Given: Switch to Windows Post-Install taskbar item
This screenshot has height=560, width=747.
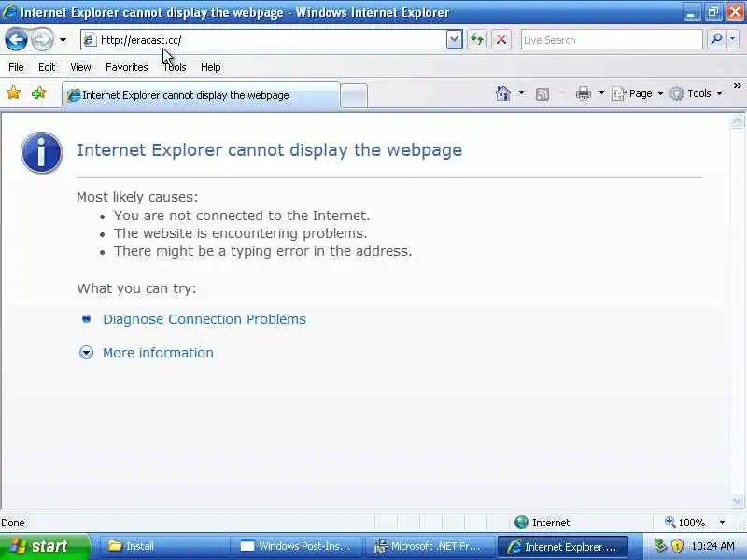Looking at the screenshot, I should click(297, 546).
